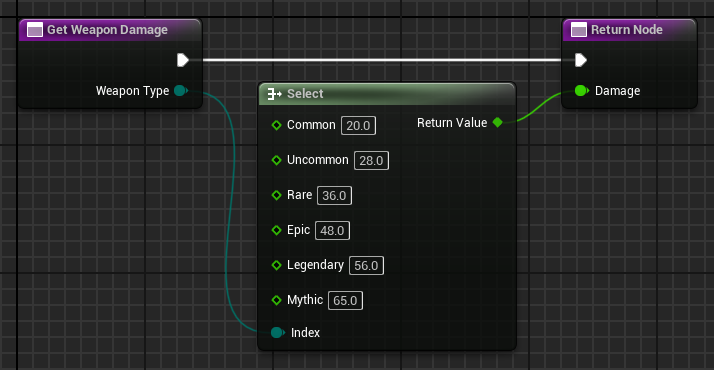Click the Get Weapon Damage execution output pin

(x=183, y=60)
